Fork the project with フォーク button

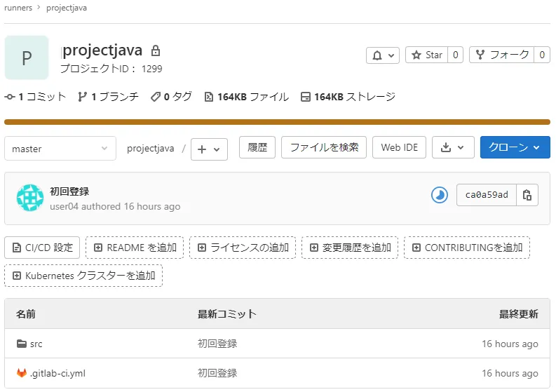click(502, 55)
